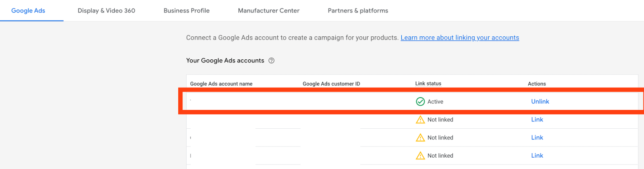
Task: Click the Link status column header
Action: tap(428, 83)
